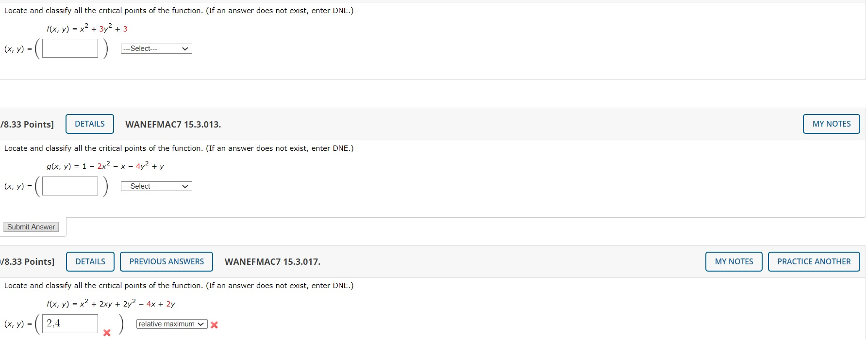Click the PRACTICE ANOTHER button
This screenshot has height=339, width=868.
814,261
